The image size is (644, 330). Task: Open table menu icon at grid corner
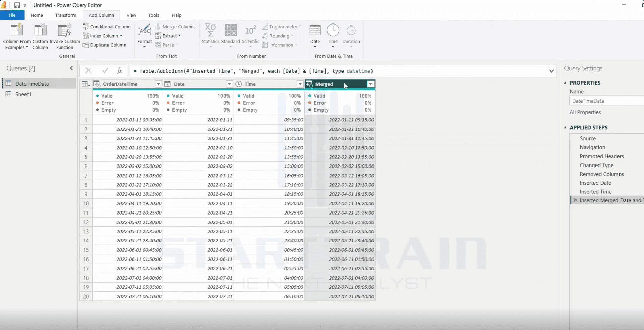point(86,84)
